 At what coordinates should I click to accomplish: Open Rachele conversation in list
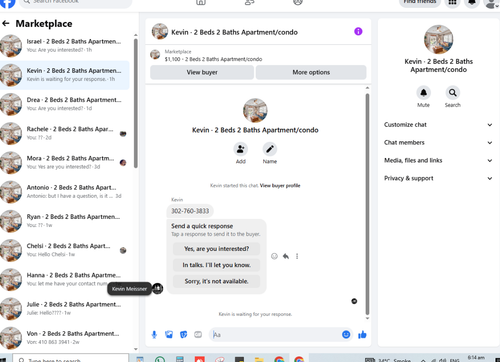pyautogui.click(x=65, y=133)
